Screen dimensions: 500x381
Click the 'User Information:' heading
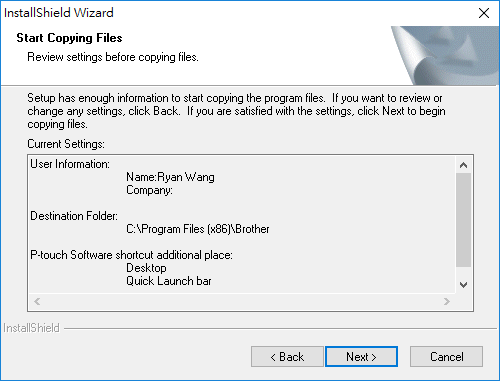click(70, 164)
